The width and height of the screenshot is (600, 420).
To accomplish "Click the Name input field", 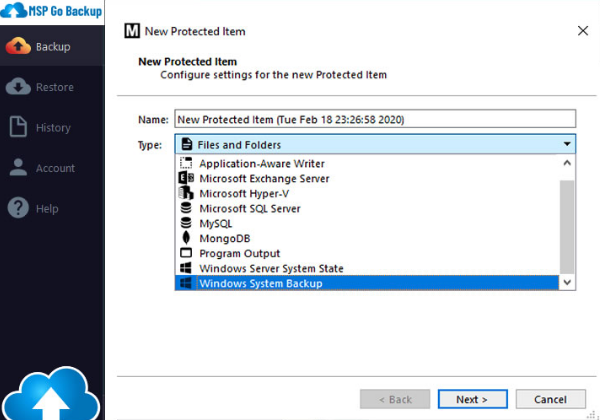I will 375,119.
